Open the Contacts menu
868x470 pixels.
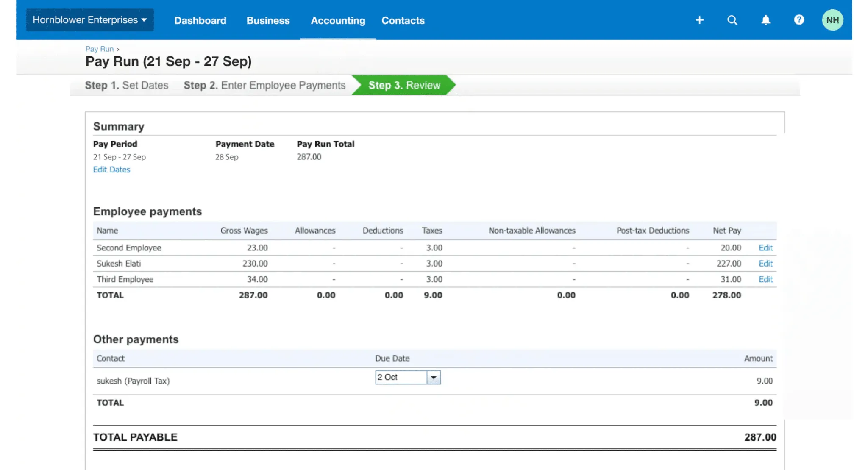[x=403, y=20]
